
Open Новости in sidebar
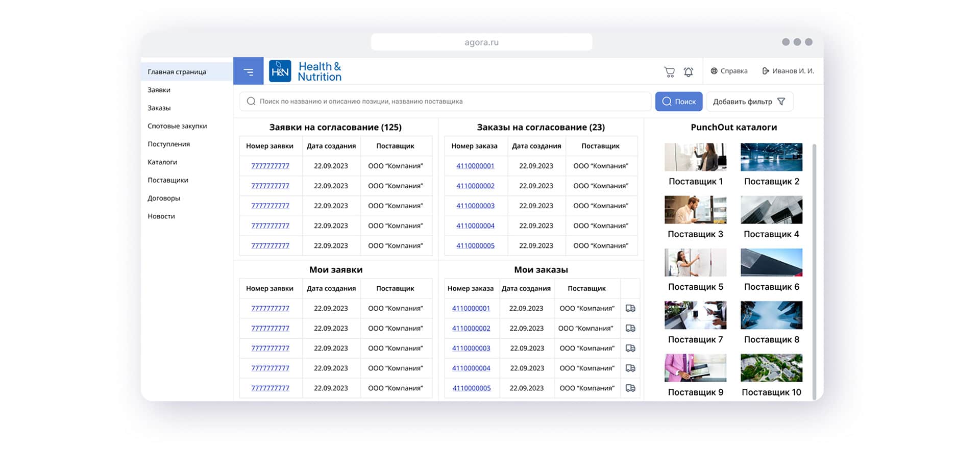(x=161, y=216)
